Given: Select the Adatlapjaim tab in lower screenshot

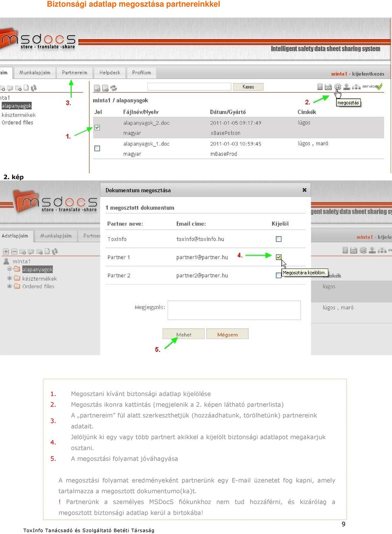Looking at the screenshot, I should [16, 236].
